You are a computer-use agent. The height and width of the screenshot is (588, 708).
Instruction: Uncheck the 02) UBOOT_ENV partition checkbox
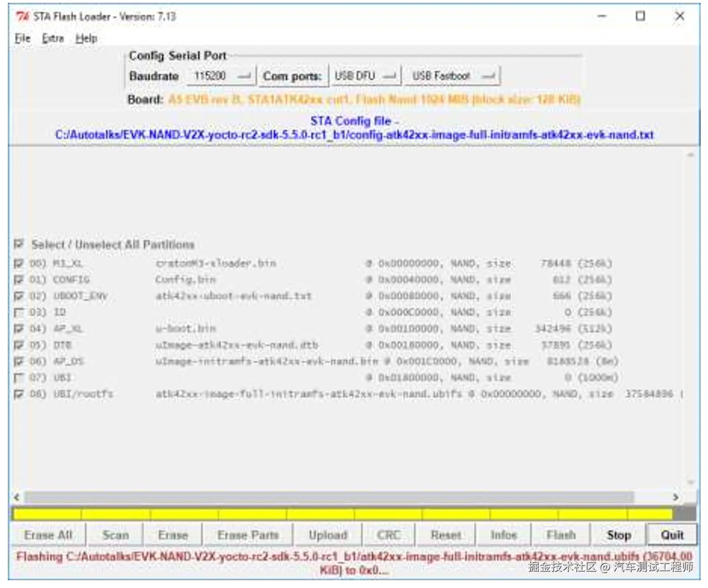tap(19, 296)
